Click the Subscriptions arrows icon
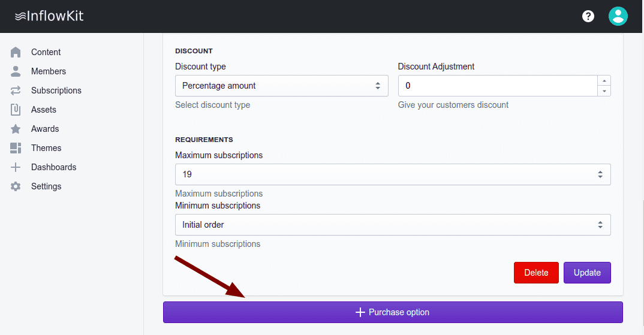Image resolution: width=644 pixels, height=335 pixels. 16,90
